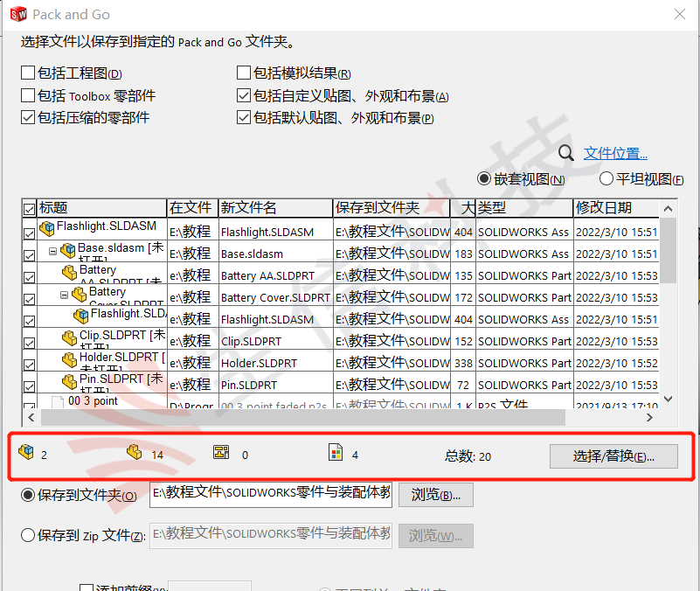Click the 在文件 column header
This screenshot has height=591, width=700.
pos(192,208)
